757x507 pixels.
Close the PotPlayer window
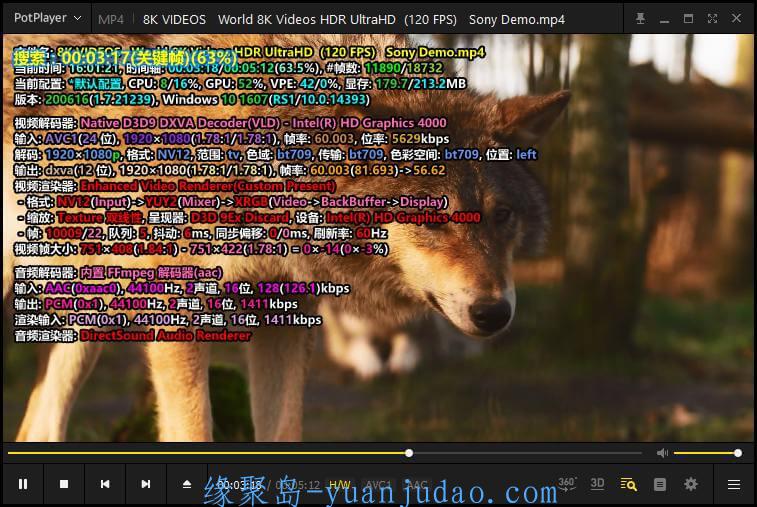pyautogui.click(x=736, y=18)
